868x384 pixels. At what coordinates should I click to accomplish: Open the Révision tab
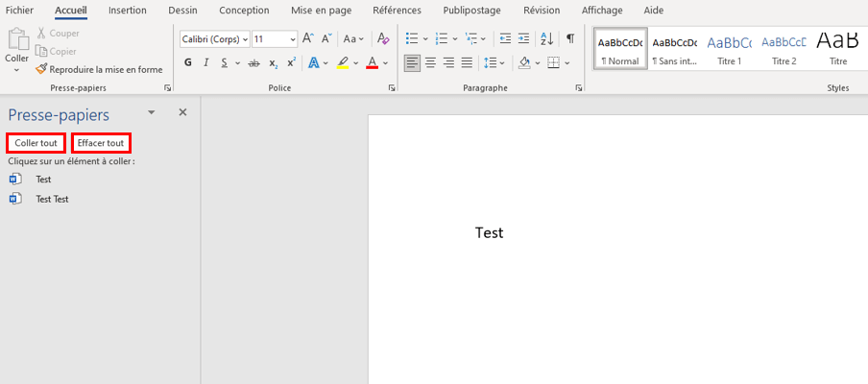542,10
